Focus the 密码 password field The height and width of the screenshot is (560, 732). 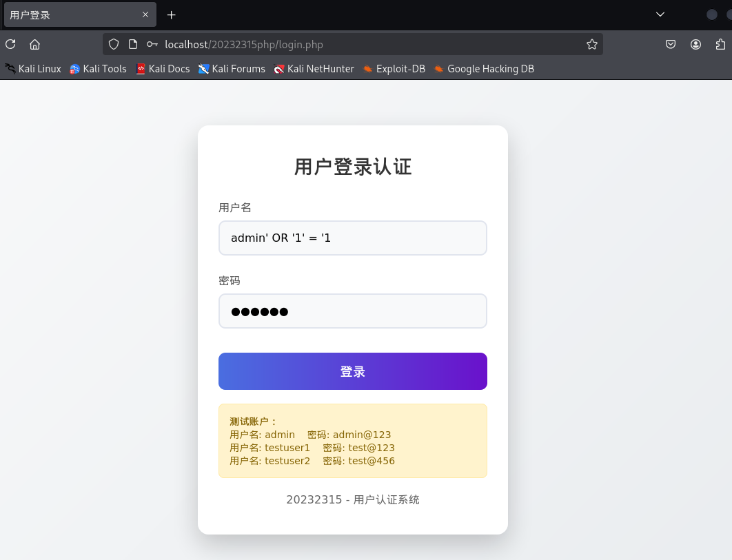[353, 311]
